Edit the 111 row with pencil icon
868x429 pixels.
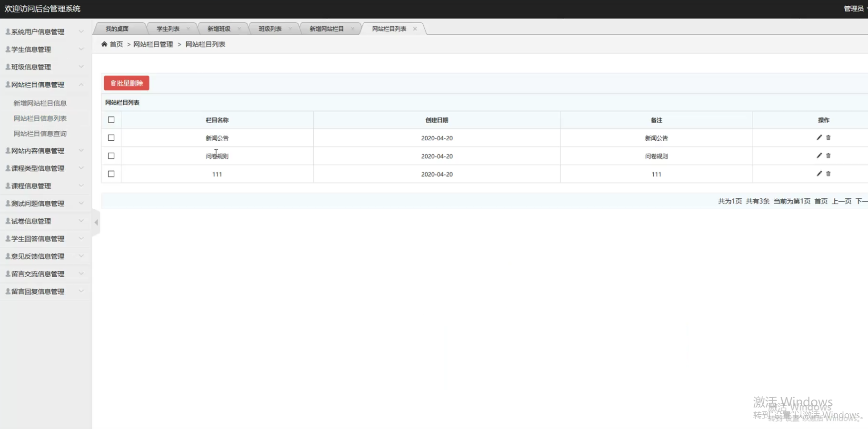pos(819,174)
